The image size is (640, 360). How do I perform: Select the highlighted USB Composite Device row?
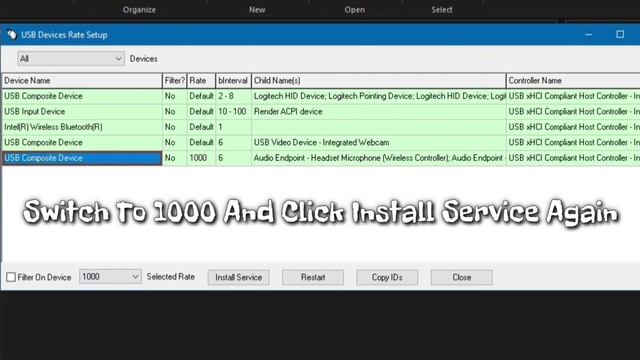click(x=321, y=158)
